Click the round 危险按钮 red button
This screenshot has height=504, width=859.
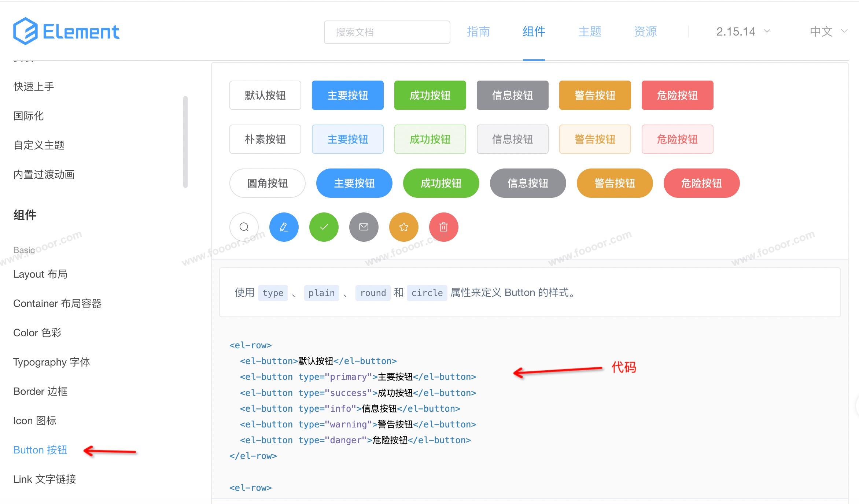pos(701,183)
